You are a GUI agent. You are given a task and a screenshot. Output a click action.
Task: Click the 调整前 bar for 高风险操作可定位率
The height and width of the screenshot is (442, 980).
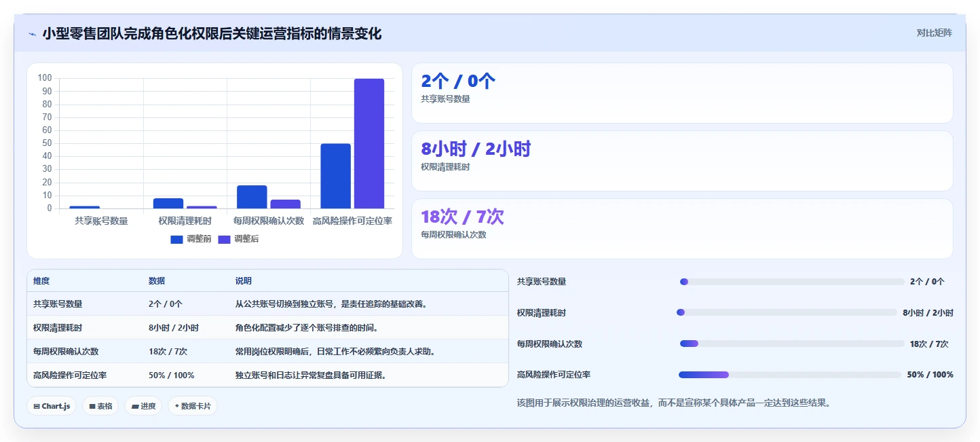(335, 176)
